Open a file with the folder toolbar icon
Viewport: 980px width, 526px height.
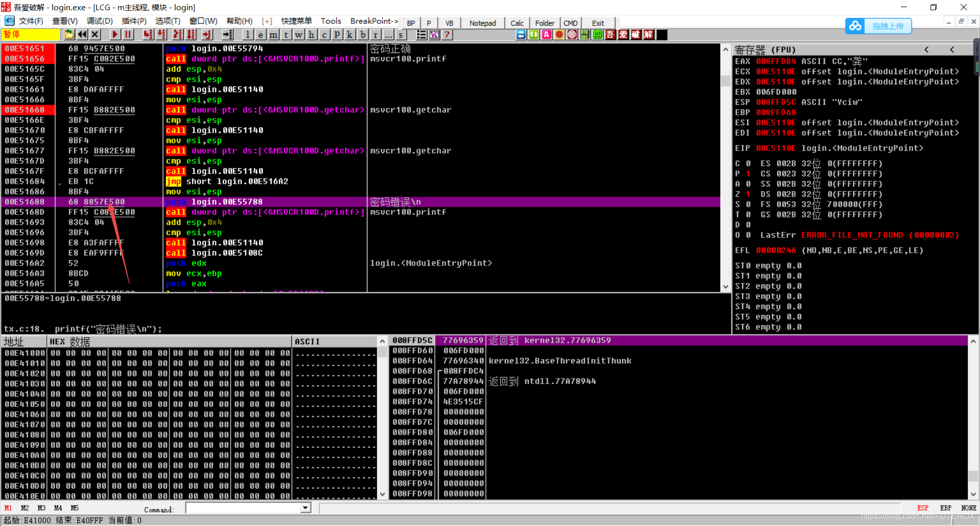pos(69,34)
